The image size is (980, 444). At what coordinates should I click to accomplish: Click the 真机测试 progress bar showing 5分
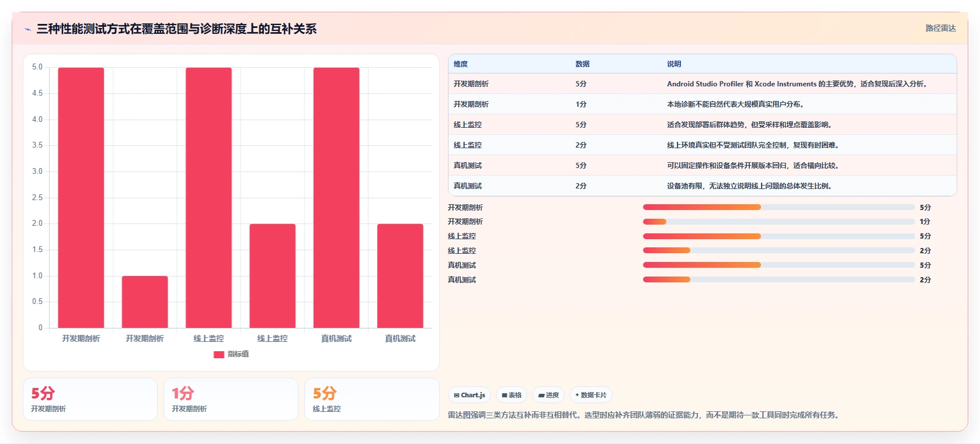point(779,265)
